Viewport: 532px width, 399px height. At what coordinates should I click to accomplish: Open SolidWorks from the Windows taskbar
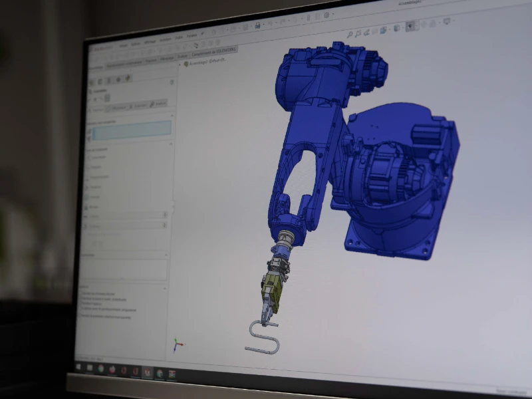click(x=147, y=372)
